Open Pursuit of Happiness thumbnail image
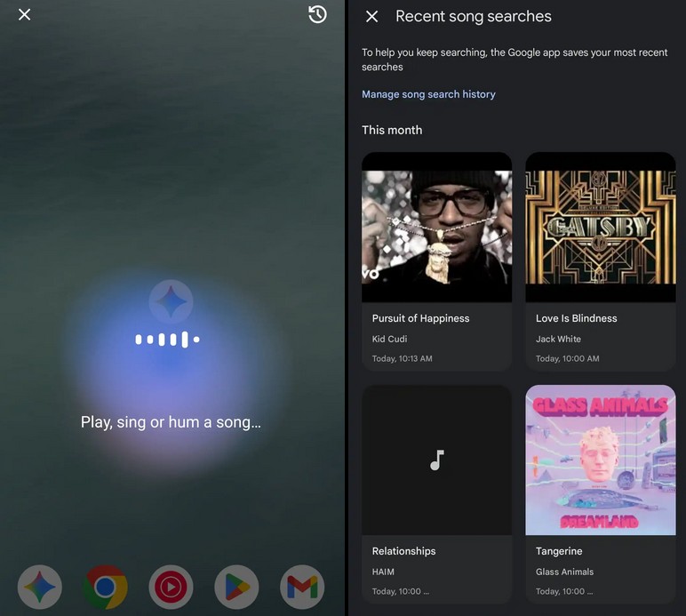686x616 pixels. coord(436,227)
